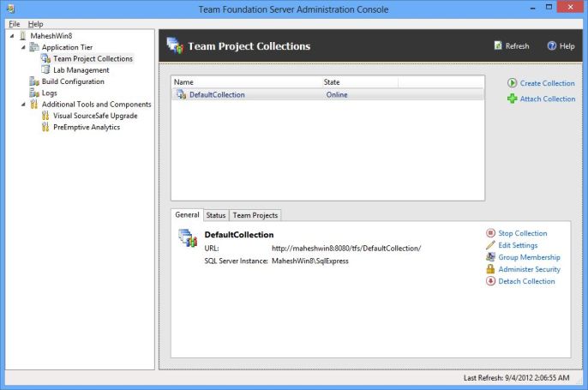Viewport: 588px width, 390px height.
Task: Select Additional Tools and Components item
Action: (x=96, y=105)
